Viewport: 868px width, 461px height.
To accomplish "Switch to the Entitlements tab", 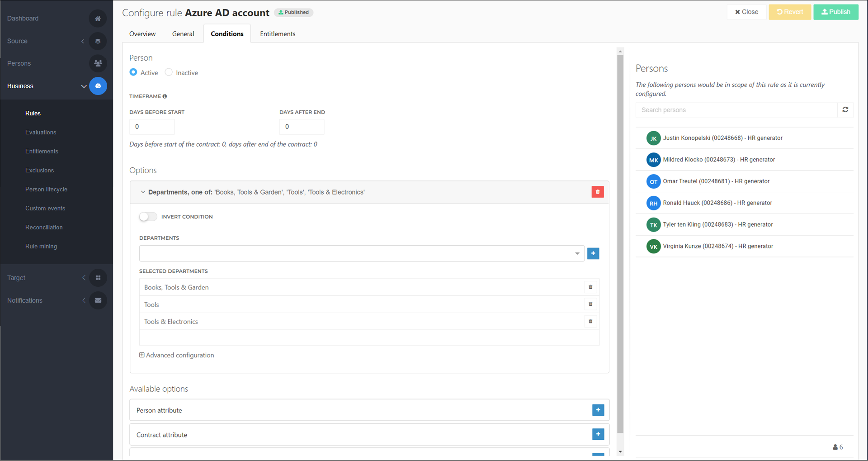I will pyautogui.click(x=278, y=34).
